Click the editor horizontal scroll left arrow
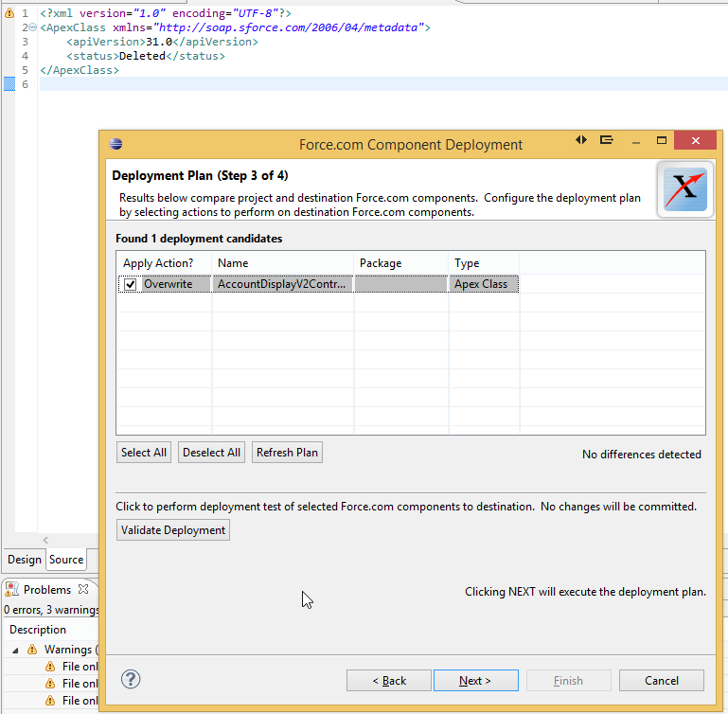Screen dimensions: 728x714 tap(45, 540)
